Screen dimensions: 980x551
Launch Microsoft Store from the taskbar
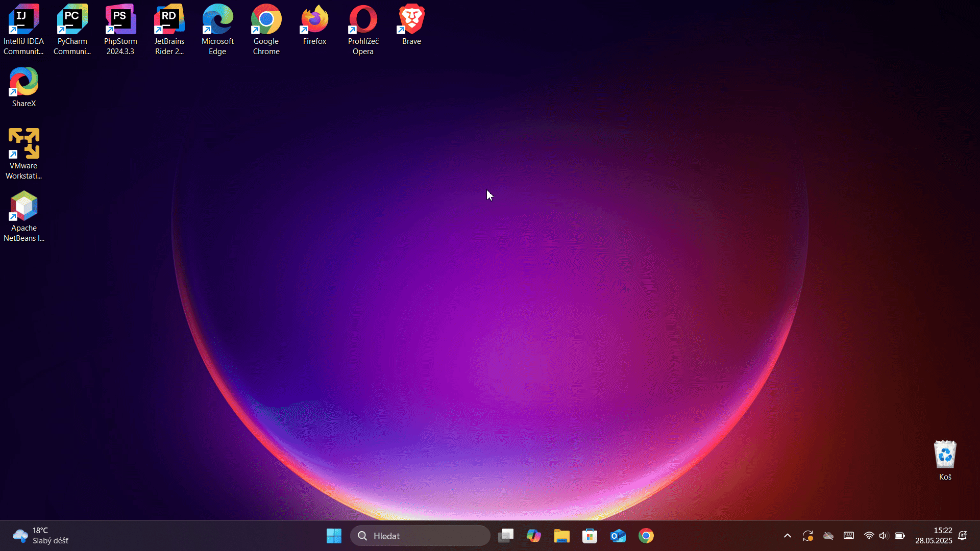click(x=590, y=536)
